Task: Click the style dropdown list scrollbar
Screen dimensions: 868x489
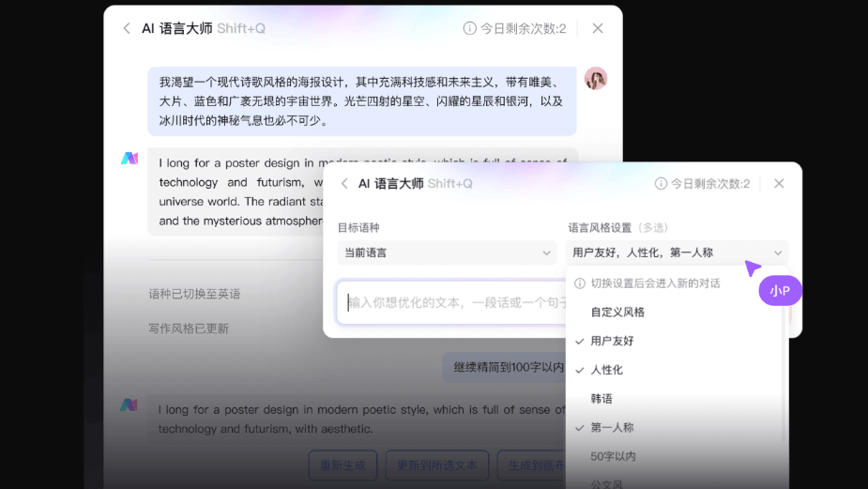Action: 784,374
